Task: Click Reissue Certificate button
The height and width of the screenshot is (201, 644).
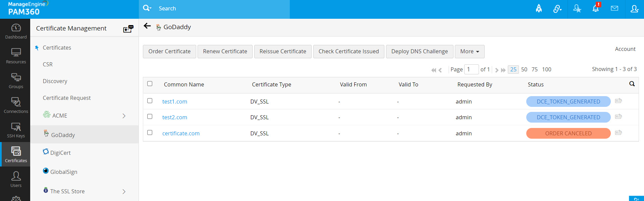Action: tap(283, 52)
